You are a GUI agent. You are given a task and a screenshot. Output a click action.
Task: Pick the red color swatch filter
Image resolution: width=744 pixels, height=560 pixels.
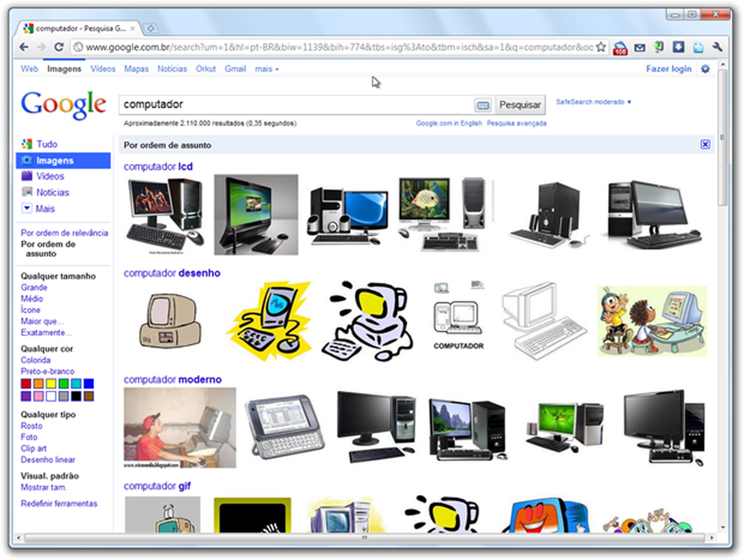point(26,383)
